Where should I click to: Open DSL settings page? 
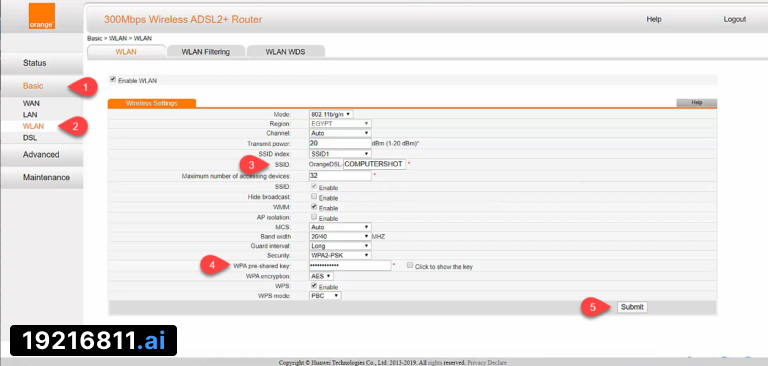pyautogui.click(x=30, y=138)
